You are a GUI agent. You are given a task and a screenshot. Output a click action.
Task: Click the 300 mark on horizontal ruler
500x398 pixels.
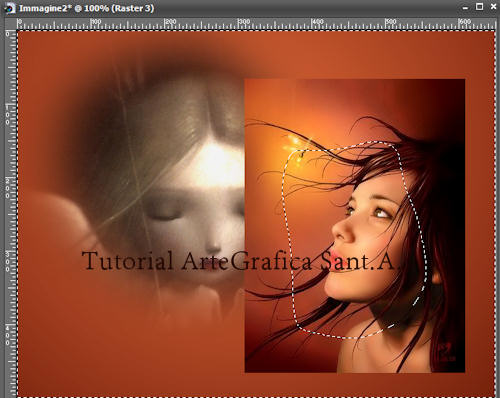click(x=244, y=22)
